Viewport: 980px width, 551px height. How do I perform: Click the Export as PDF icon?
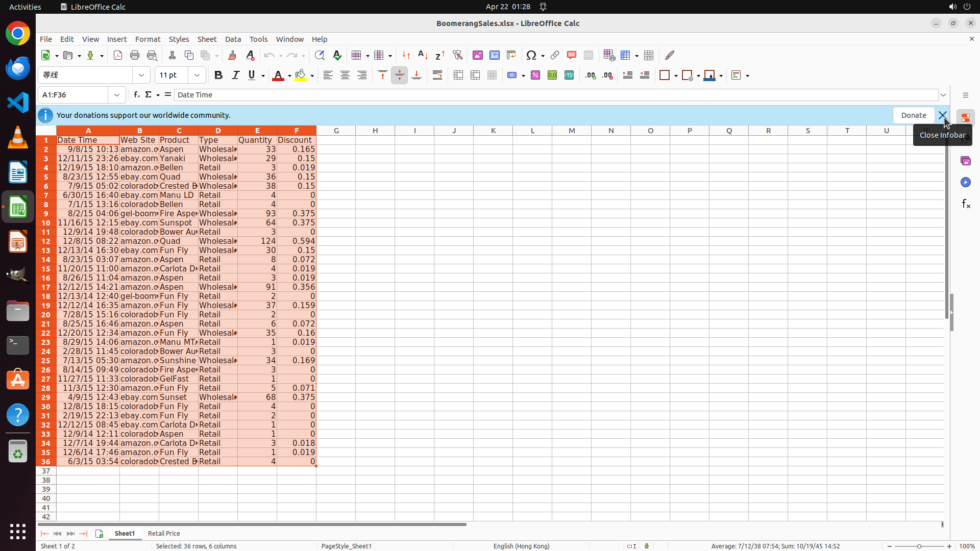pos(118,56)
